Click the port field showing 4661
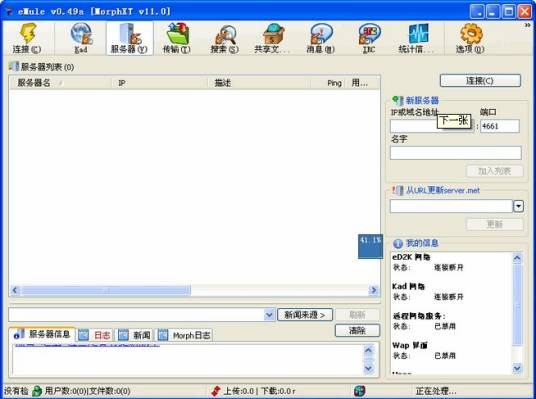 coord(500,126)
